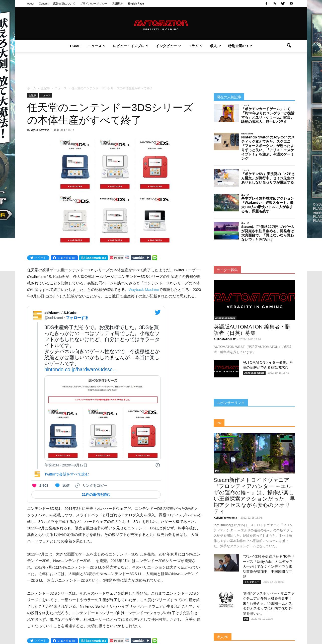
Task: Click sdhizumi's avatar in the embedded tweet
Action: 37,315
